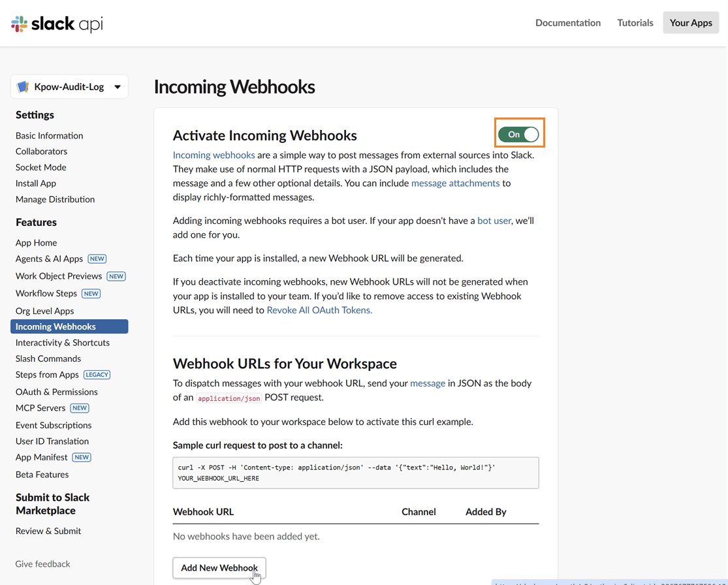Open Beta Features page
Viewport: 728px width, 585px height.
point(42,475)
